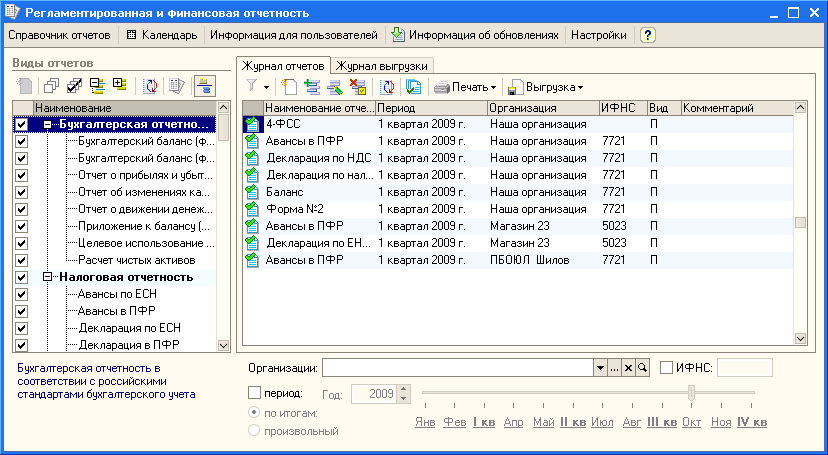828x455 pixels.
Task: Click the delete report icon with red X
Action: [358, 87]
